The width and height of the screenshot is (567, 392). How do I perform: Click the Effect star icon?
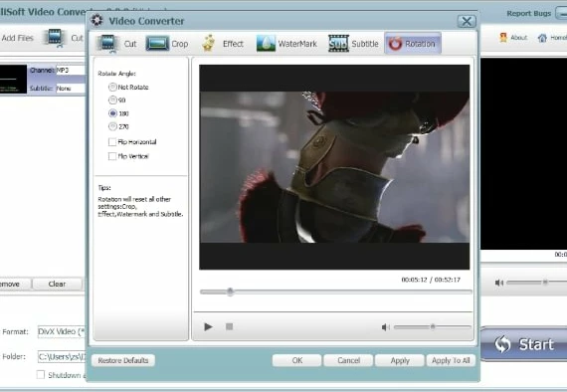point(209,43)
